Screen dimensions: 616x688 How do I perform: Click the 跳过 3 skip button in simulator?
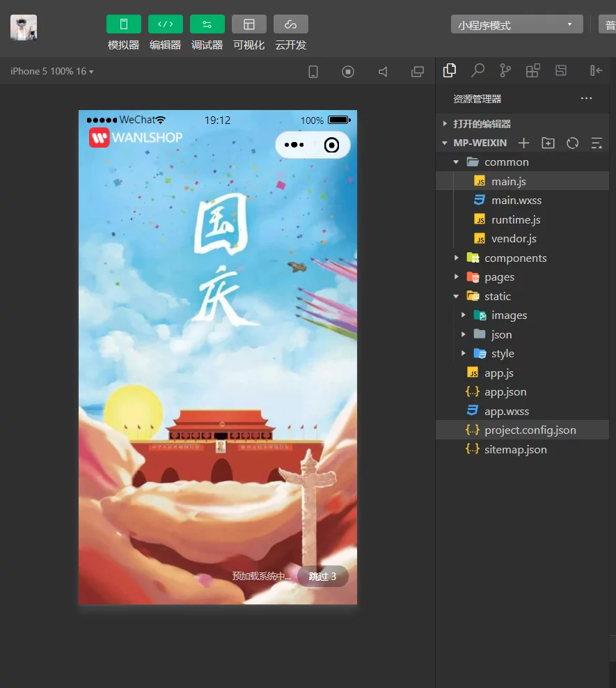coord(323,576)
